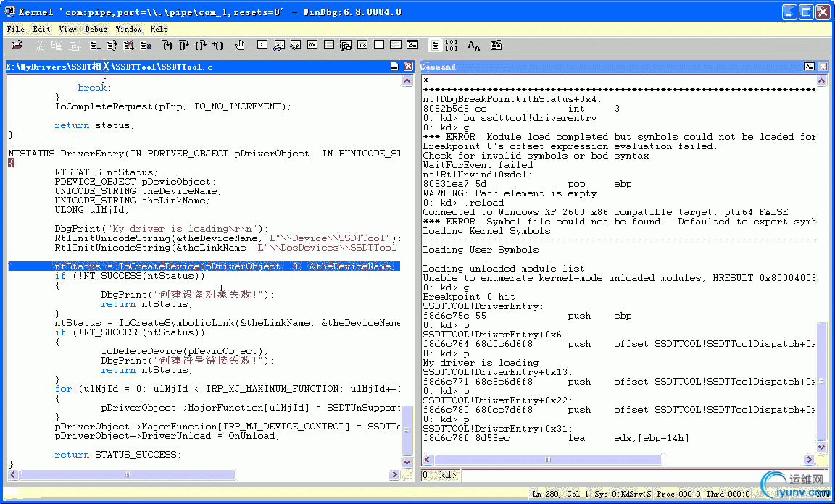This screenshot has width=835, height=504.
Task: Open the Edit menu
Action: pyautogui.click(x=41, y=29)
